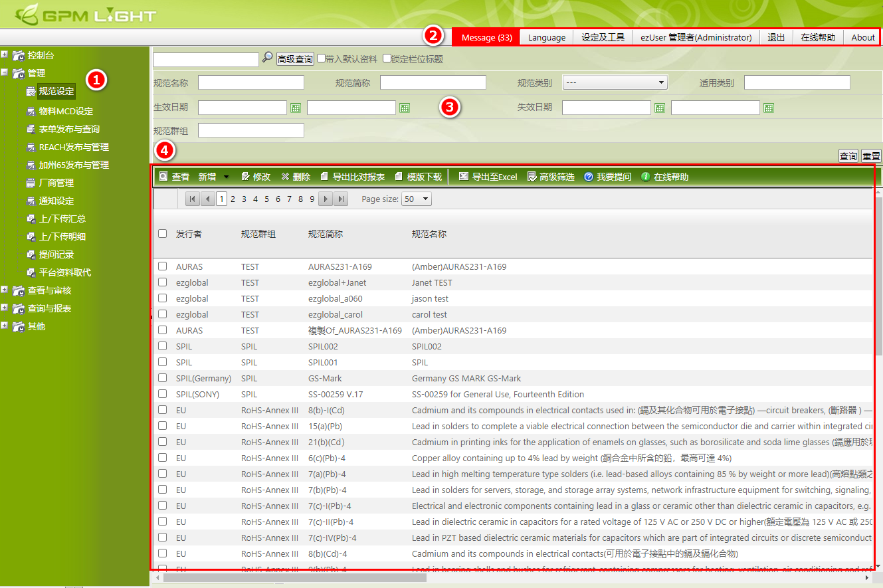Open 上/下传明细 in sidebar
This screenshot has height=588, width=883.
[62, 237]
